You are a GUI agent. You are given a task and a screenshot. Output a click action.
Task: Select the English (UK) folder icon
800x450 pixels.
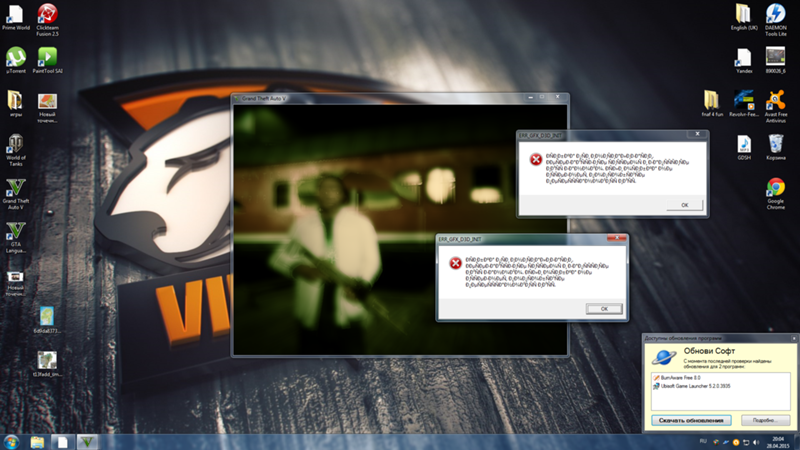(x=744, y=17)
